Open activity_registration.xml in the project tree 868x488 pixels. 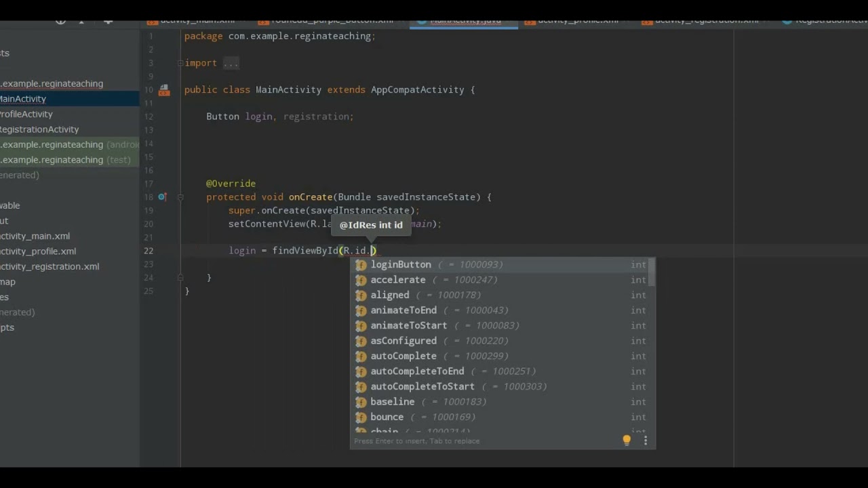click(50, 266)
